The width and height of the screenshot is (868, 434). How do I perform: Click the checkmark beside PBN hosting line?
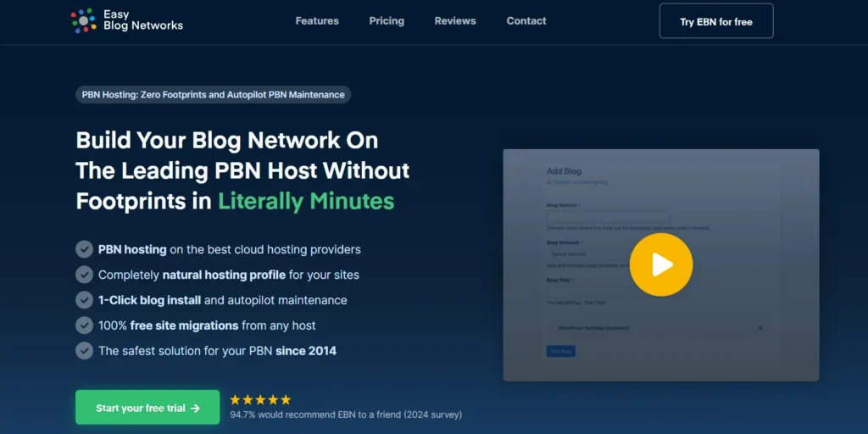pos(84,250)
